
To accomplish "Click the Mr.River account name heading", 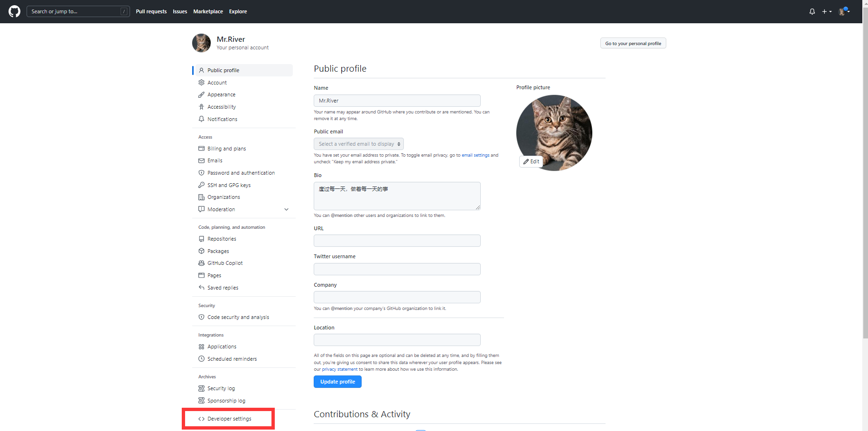I will [x=231, y=39].
